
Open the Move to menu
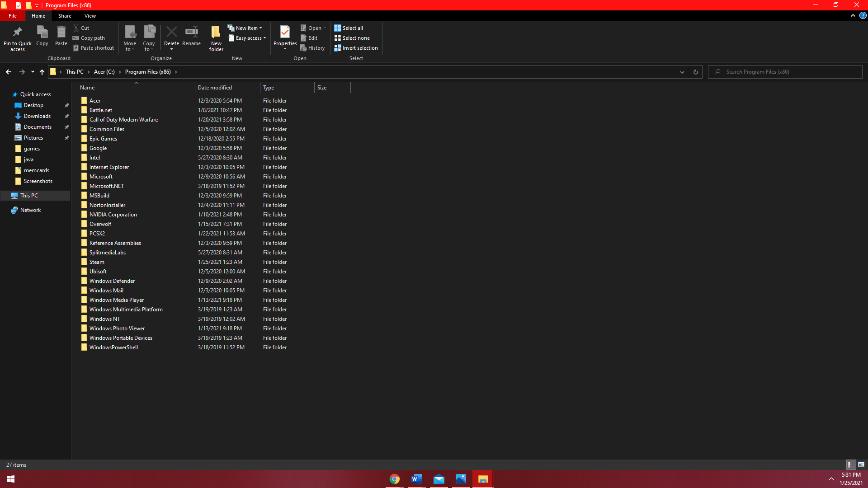pos(130,38)
